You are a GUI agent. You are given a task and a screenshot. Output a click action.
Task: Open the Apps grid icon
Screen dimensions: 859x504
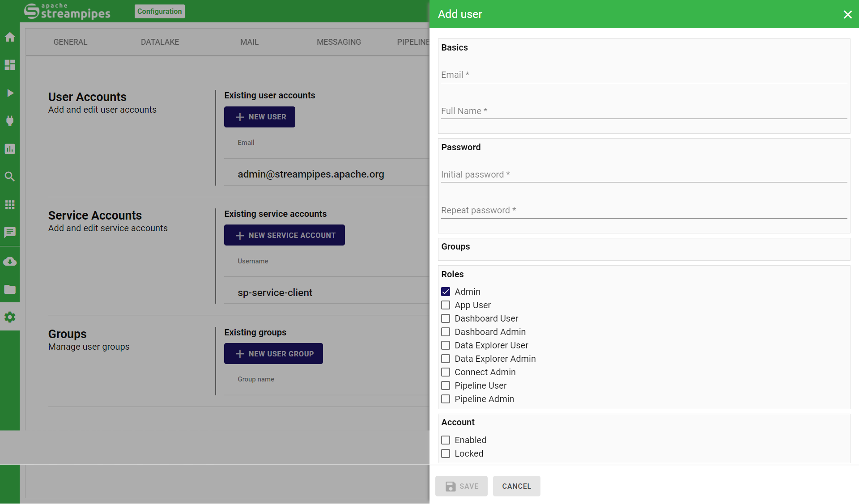pyautogui.click(x=10, y=205)
